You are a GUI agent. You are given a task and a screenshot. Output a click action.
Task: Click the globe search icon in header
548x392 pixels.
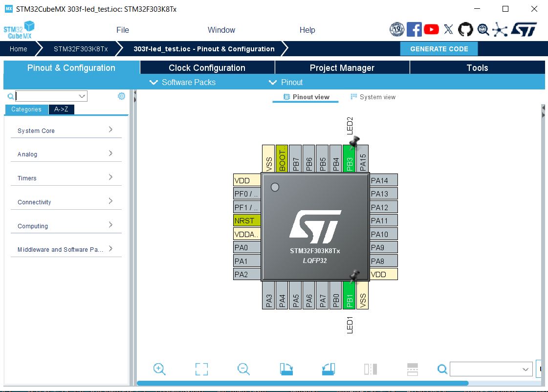coord(483,30)
